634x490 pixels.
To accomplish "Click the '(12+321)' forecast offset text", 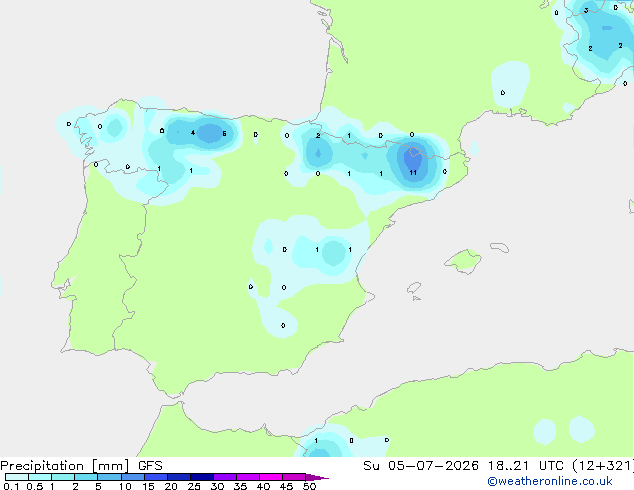I will 603,466.
